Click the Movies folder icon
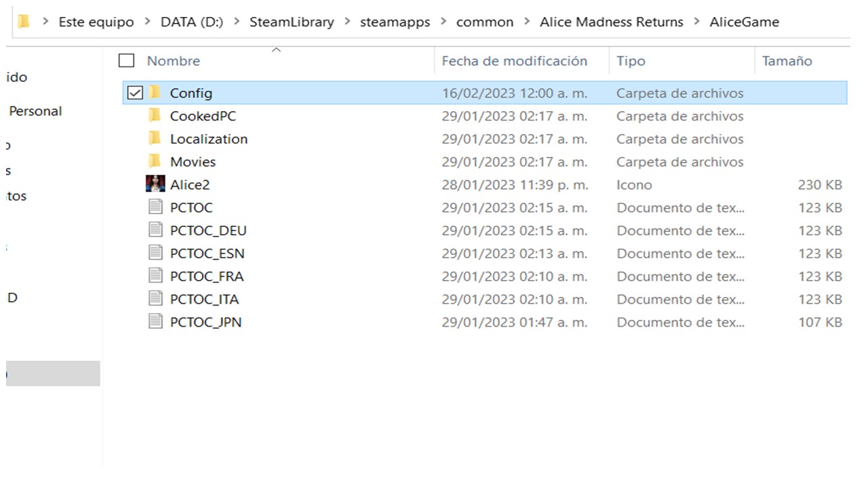 point(155,162)
